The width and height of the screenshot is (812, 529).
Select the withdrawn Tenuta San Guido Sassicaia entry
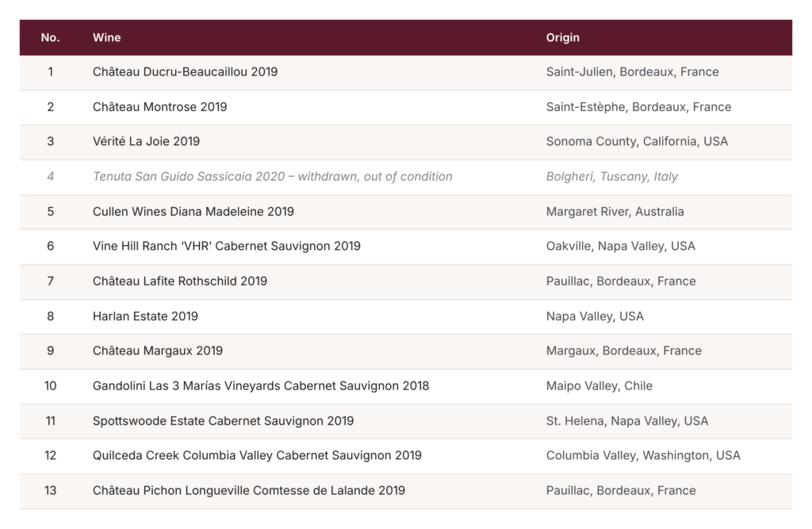tap(273, 177)
